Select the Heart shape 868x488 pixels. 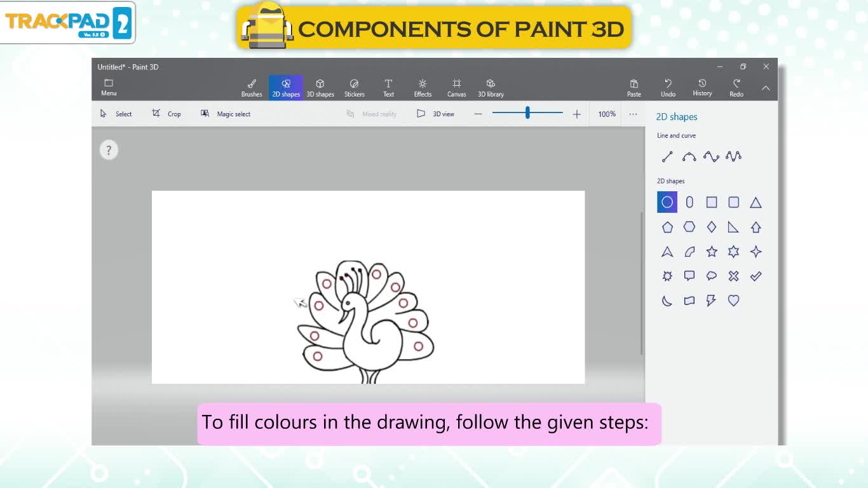point(733,301)
